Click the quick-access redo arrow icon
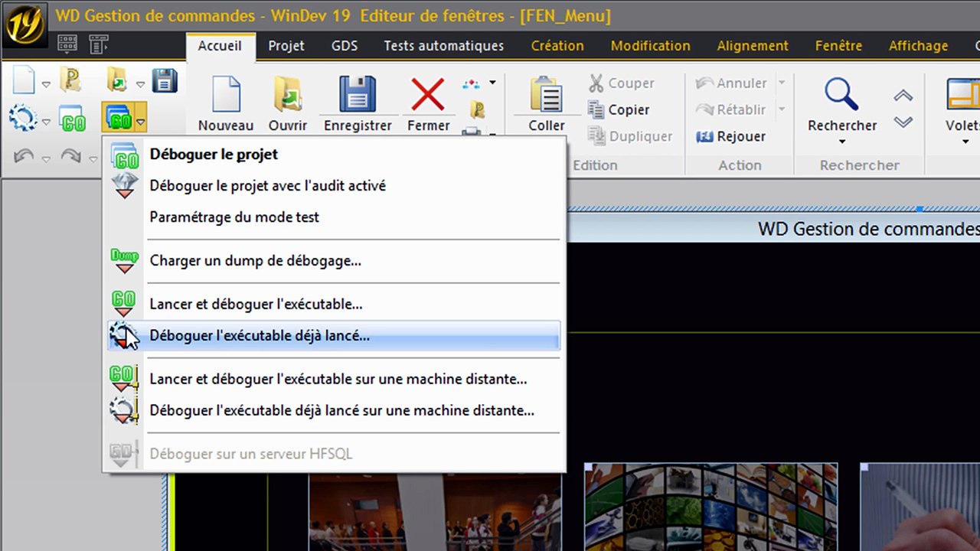The image size is (980, 551). pos(71,156)
